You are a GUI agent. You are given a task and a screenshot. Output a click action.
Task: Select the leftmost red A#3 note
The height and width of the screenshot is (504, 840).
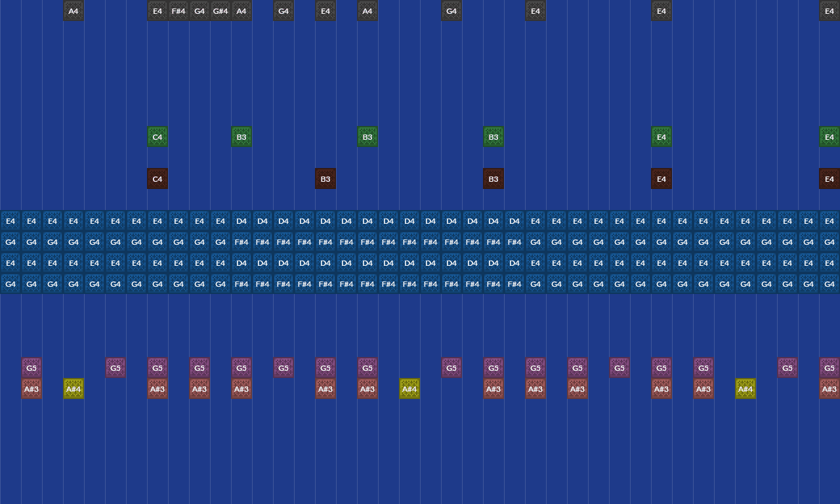[x=31, y=389]
